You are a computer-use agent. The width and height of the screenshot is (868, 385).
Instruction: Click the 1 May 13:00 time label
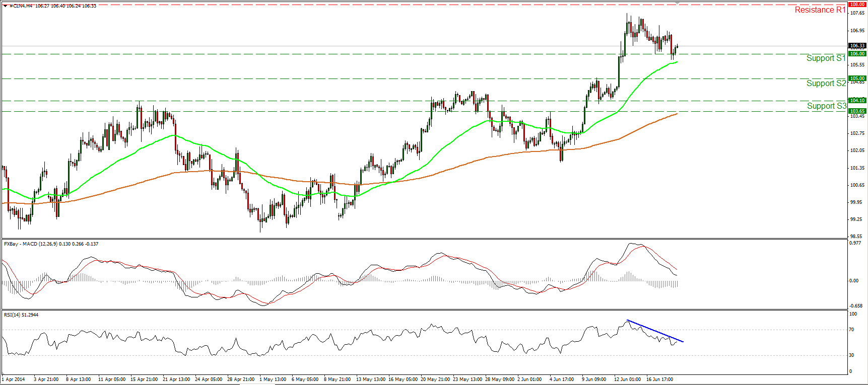[x=273, y=379]
